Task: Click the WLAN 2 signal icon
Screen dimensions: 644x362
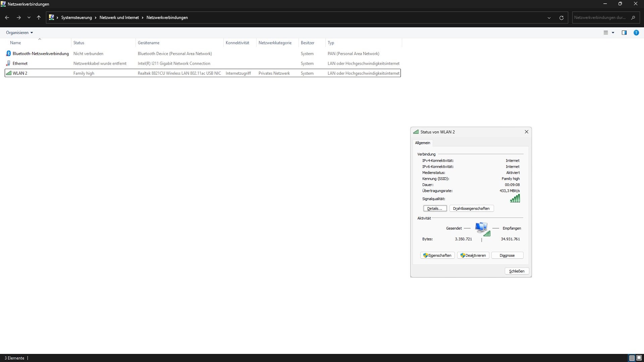Action: coord(9,73)
